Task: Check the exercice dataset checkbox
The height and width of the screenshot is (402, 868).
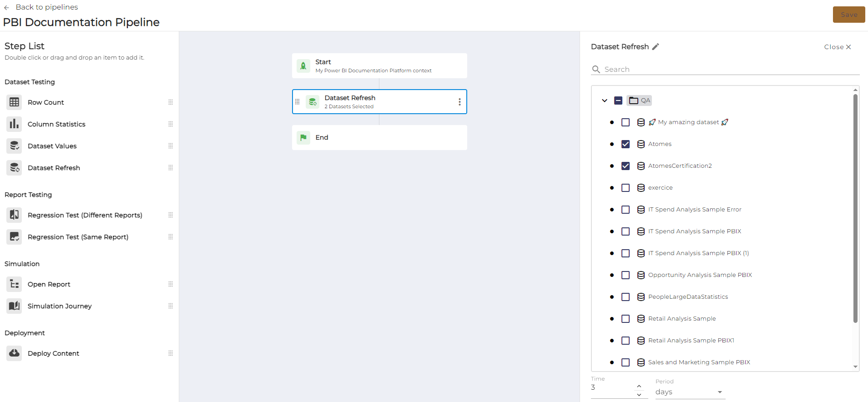Action: 626,188
